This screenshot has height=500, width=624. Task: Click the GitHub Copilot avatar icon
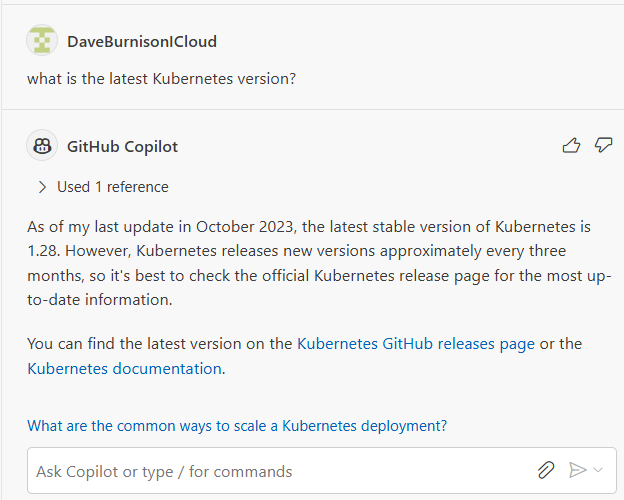tap(42, 145)
